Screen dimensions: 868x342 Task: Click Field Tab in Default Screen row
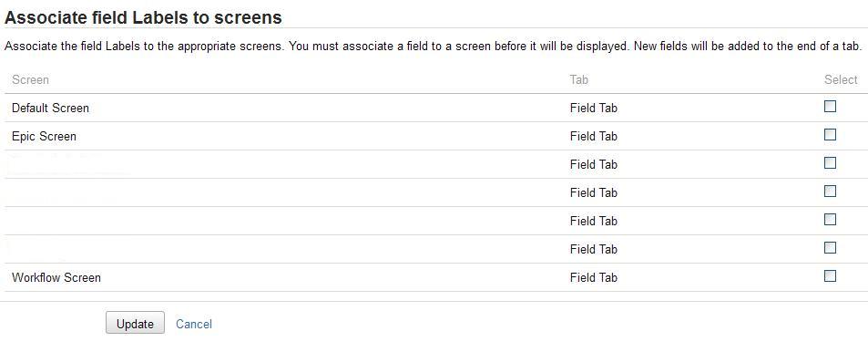594,109
